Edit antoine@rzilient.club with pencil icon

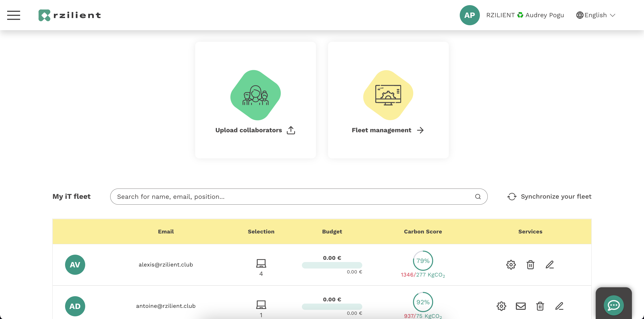(559, 306)
